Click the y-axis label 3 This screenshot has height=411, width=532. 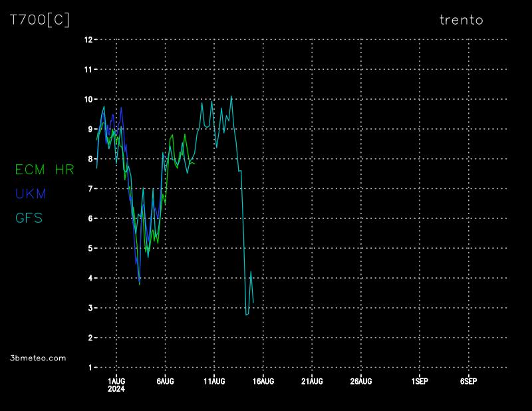(90, 308)
